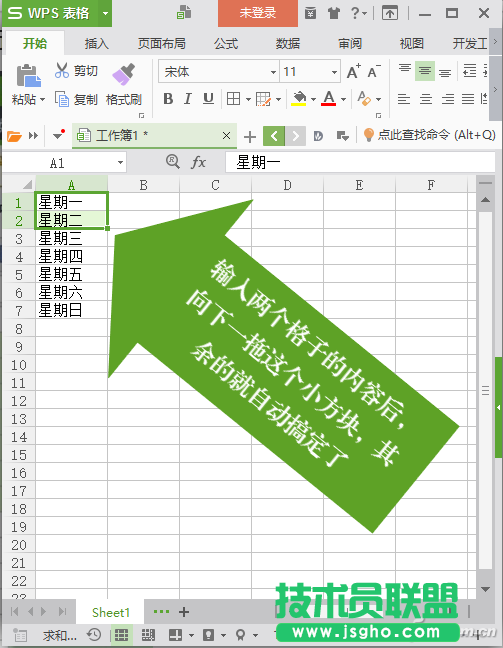Select column header D
The width and height of the screenshot is (503, 648).
tap(287, 185)
